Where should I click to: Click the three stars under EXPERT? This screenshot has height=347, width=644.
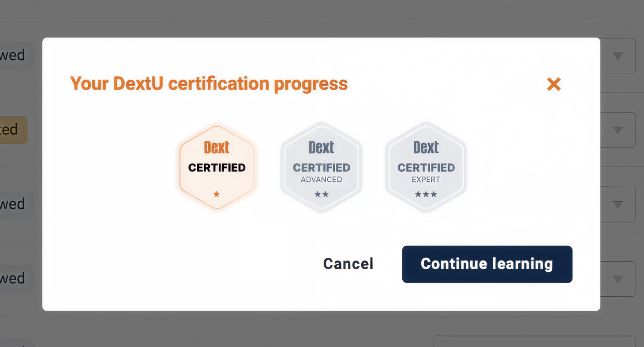click(x=426, y=194)
